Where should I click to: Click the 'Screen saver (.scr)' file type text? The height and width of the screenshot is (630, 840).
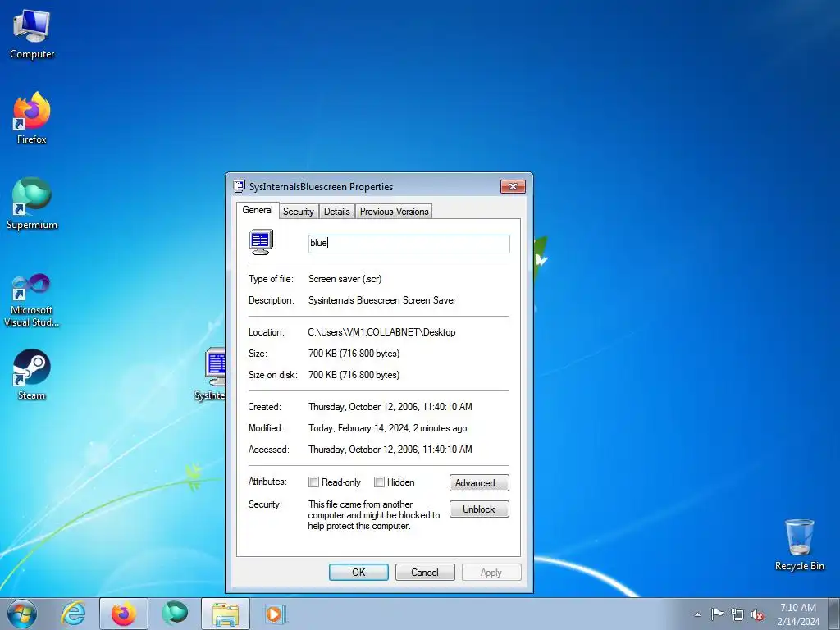(345, 279)
